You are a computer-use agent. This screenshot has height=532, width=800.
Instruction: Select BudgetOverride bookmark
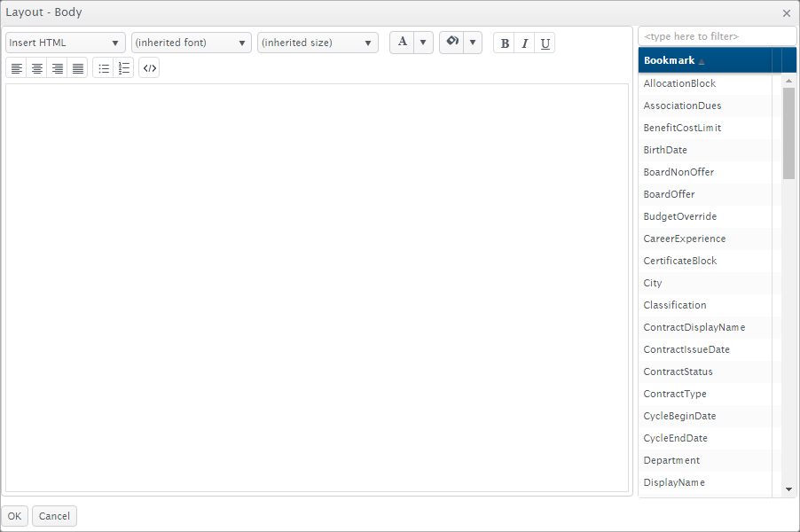(704, 216)
